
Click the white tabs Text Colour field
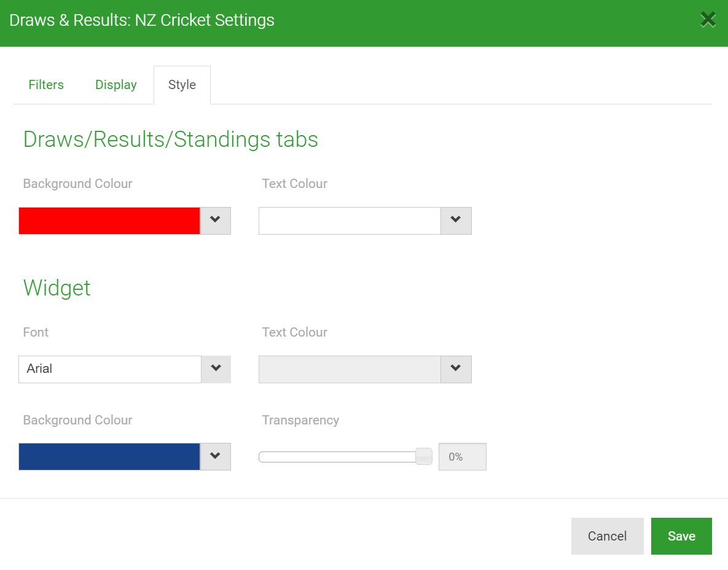pyautogui.click(x=350, y=221)
